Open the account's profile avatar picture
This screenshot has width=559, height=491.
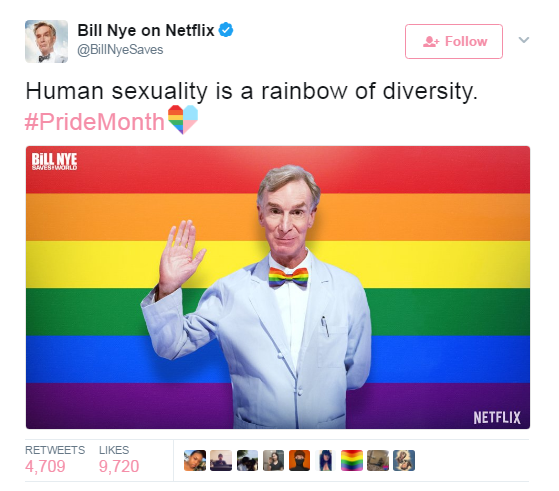(x=46, y=41)
